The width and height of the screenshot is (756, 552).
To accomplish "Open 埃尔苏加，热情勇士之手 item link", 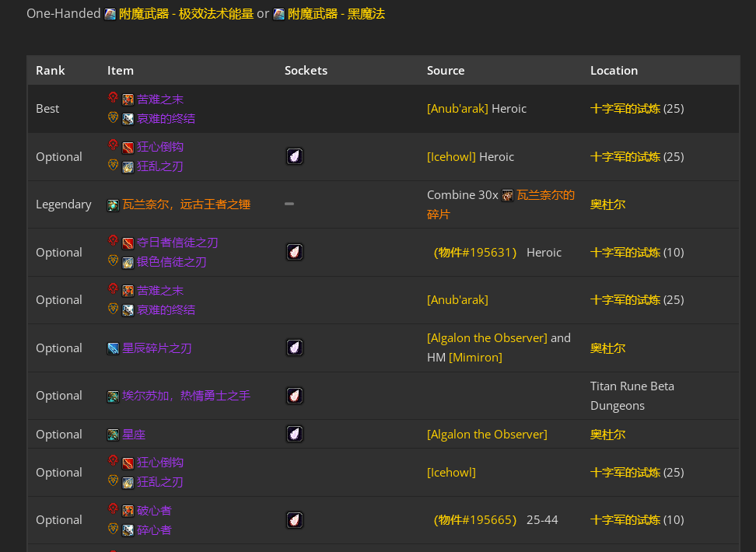I will [x=186, y=396].
